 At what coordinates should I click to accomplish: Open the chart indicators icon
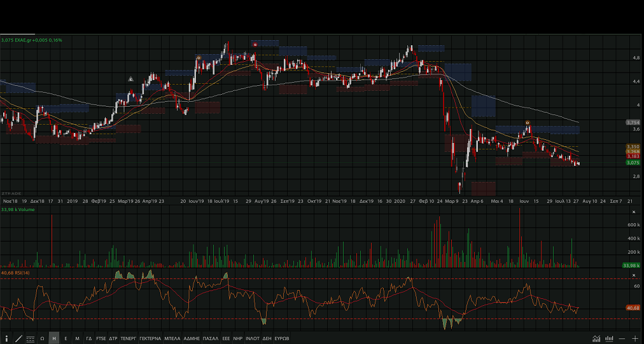pyautogui.click(x=596, y=338)
